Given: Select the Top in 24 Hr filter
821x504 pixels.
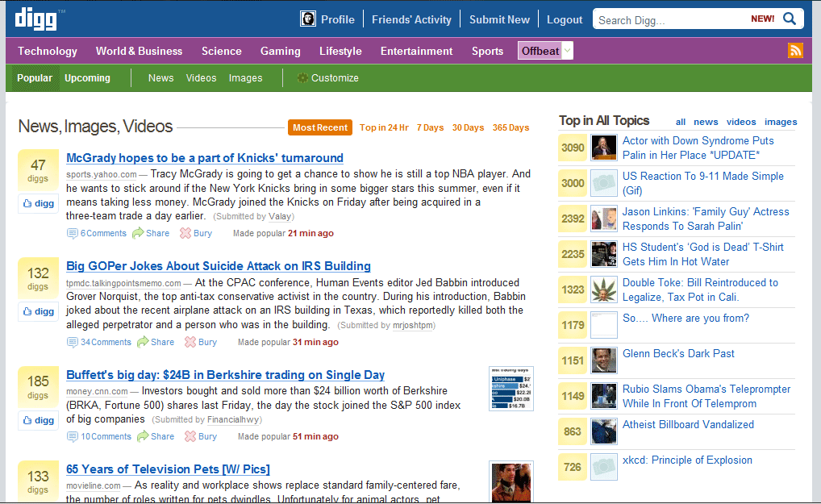Looking at the screenshot, I should click(384, 127).
